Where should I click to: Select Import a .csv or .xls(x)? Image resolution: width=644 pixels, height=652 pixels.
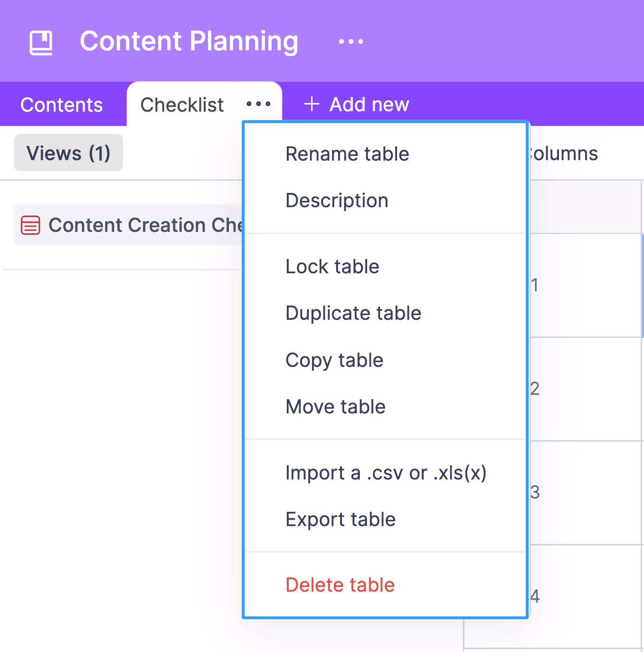(x=385, y=473)
